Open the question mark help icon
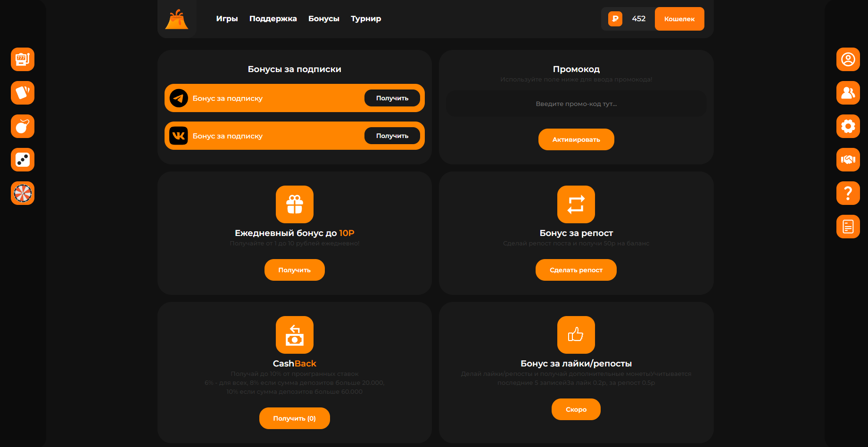Screen dimensions: 868x447 [x=848, y=193]
